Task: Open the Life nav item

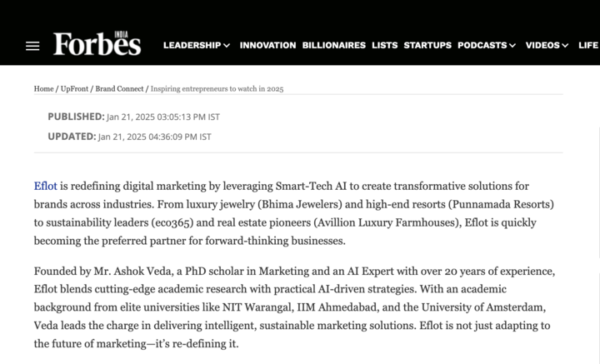Action: click(588, 46)
